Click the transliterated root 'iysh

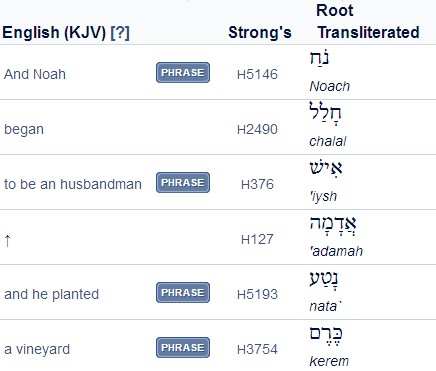point(323,196)
